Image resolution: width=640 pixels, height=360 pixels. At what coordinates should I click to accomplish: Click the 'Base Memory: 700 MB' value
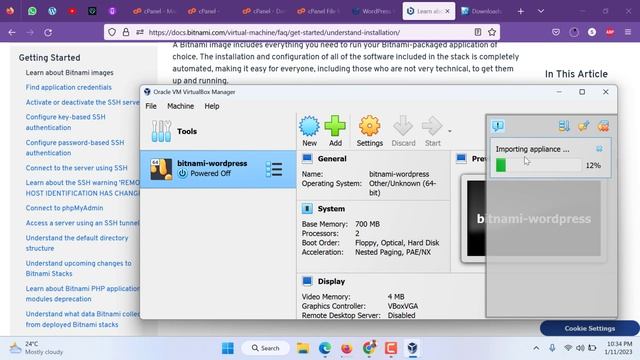pos(367,224)
